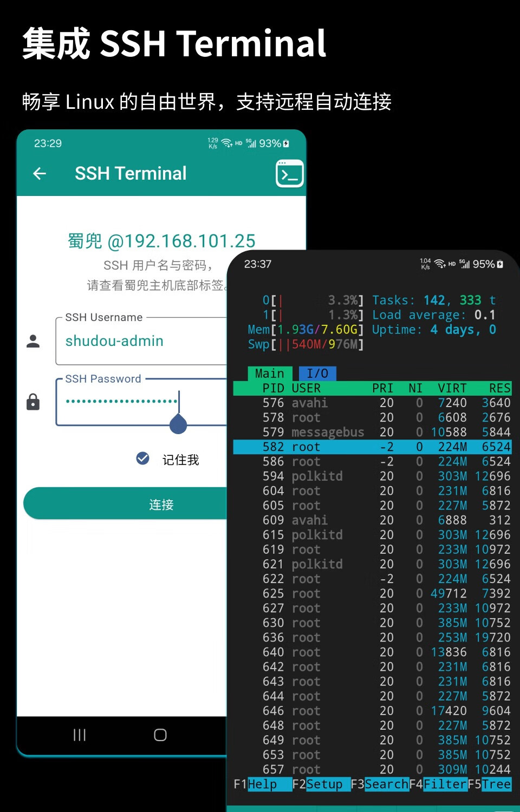Select process row 615 polkitd

point(372,534)
